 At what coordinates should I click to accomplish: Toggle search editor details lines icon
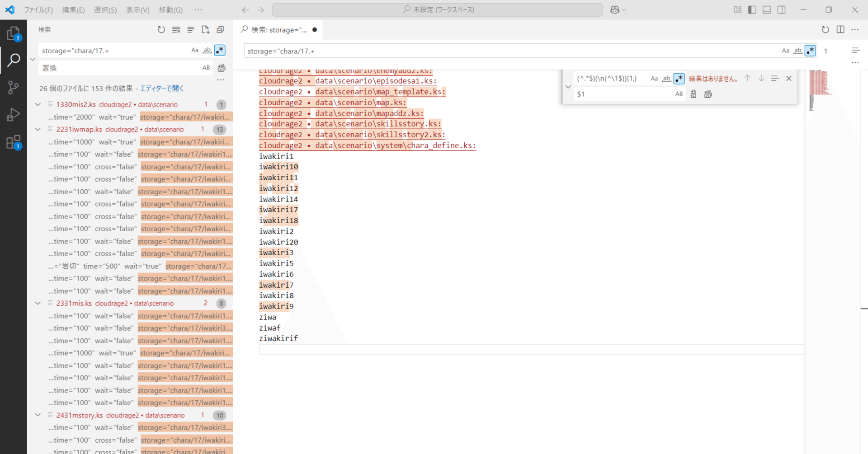pos(855,51)
